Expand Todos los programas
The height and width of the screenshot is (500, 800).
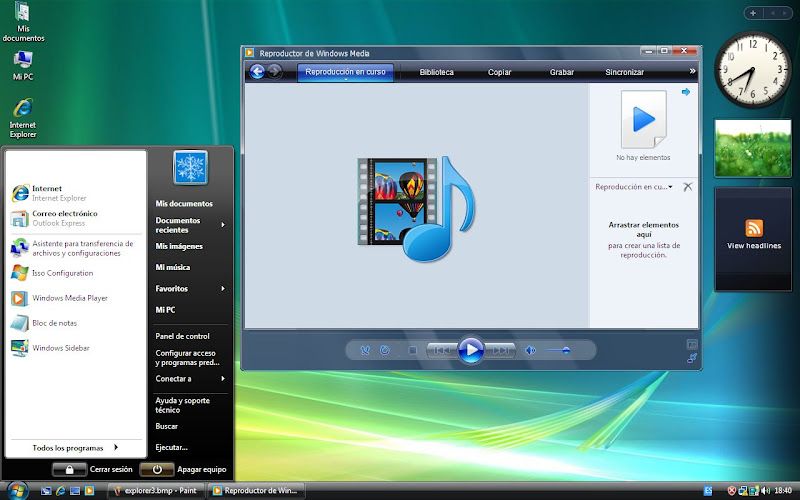76,447
